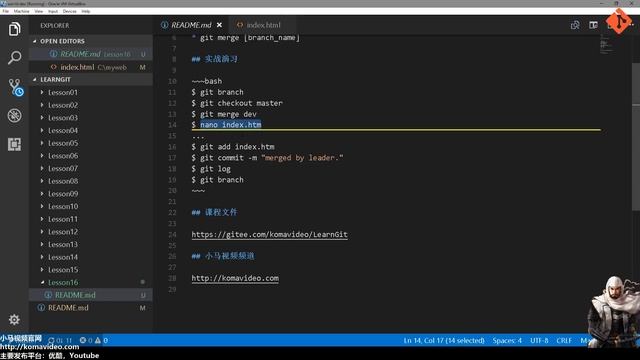This screenshot has height=360, width=640.
Task: Click the info icon on README.md tab
Action: tap(164, 25)
